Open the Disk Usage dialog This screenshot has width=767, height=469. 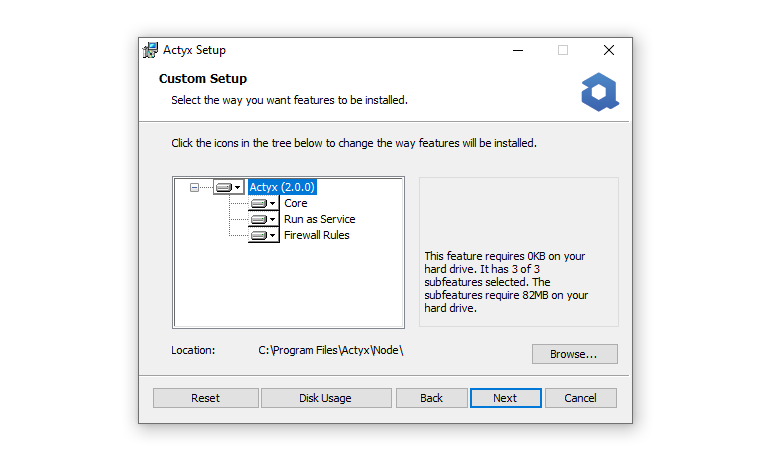326,398
